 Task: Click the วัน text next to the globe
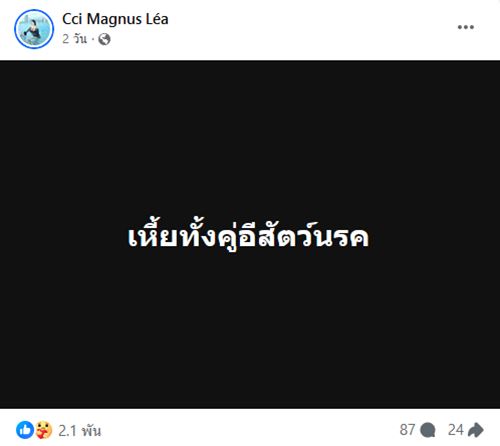tap(80, 39)
